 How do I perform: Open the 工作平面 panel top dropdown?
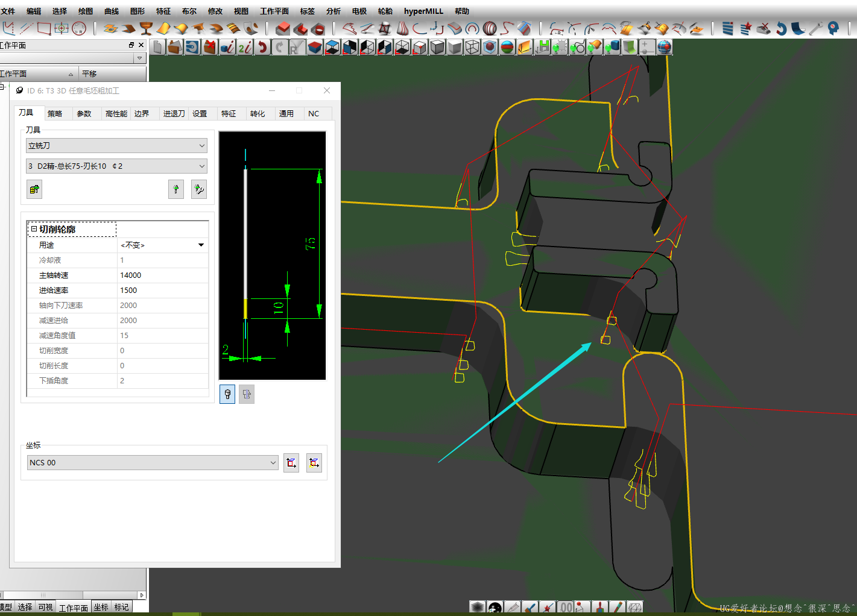140,58
